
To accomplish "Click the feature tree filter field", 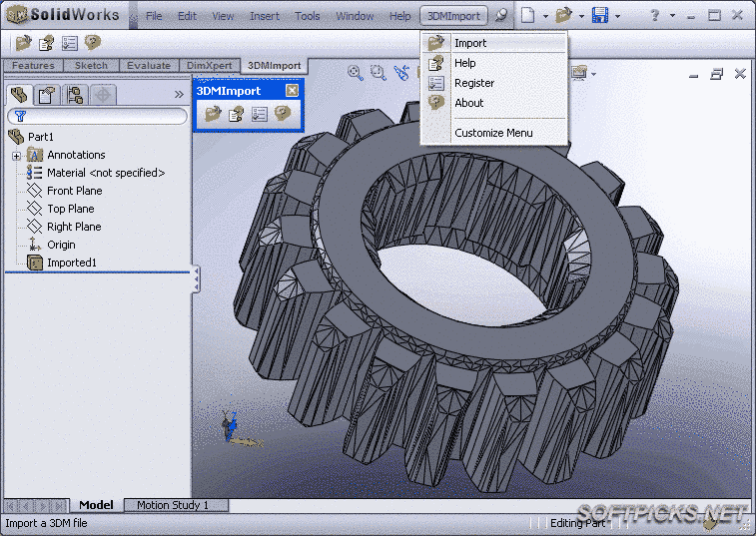I will (100, 117).
